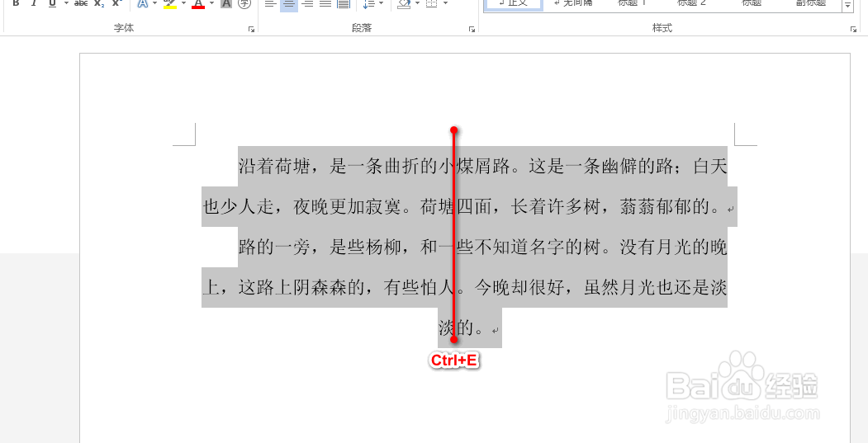Image resolution: width=868 pixels, height=443 pixels.
Task: Insert enclosed character (circled 字)
Action: coord(244,3)
